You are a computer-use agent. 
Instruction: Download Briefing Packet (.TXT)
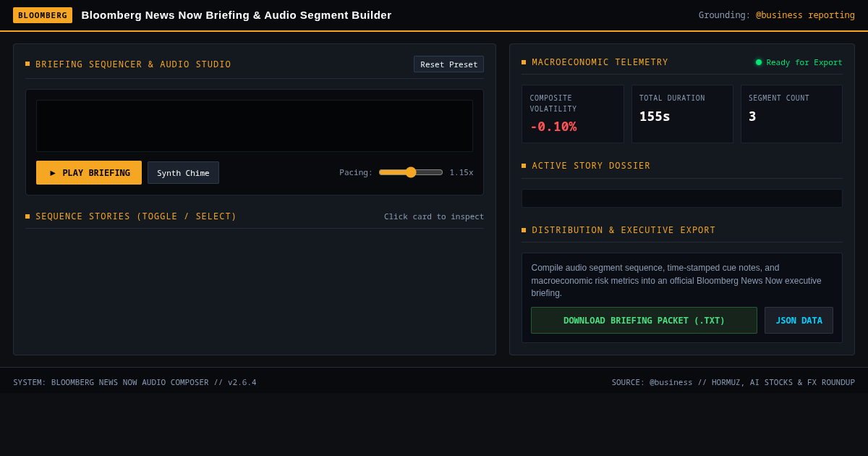[644, 321]
